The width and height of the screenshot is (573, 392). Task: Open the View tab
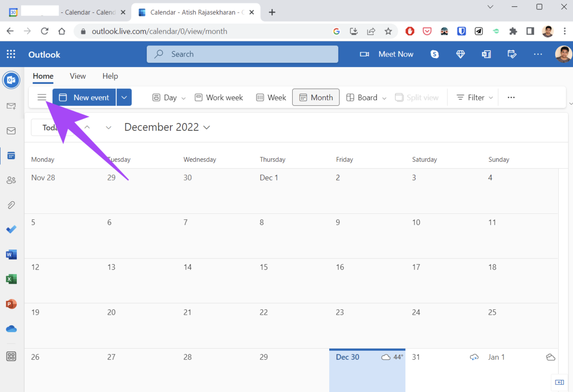[78, 76]
